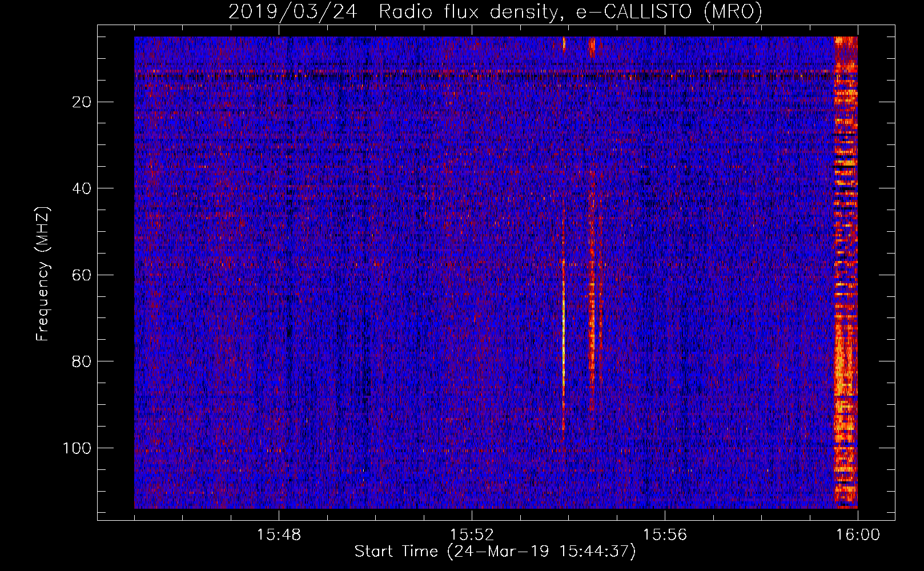The height and width of the screenshot is (571, 924).
Task: Select the 15:52 time tick label
Action: 472,535
